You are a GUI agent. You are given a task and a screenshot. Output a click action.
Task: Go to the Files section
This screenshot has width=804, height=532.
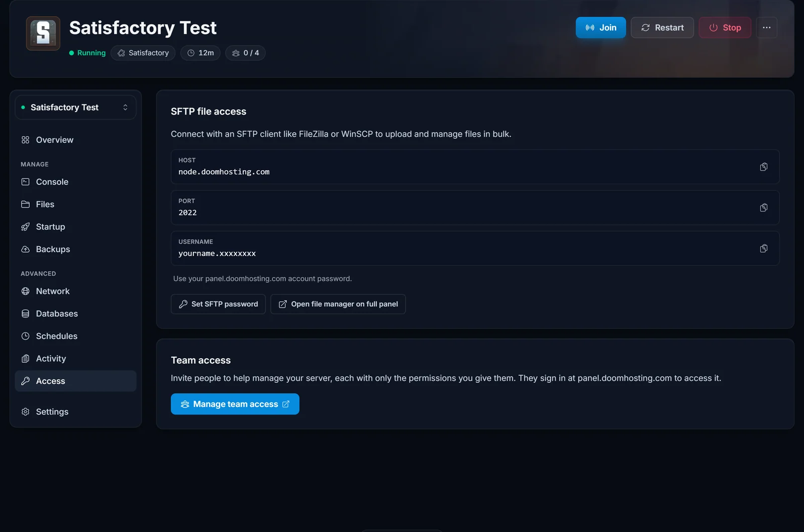pos(75,204)
